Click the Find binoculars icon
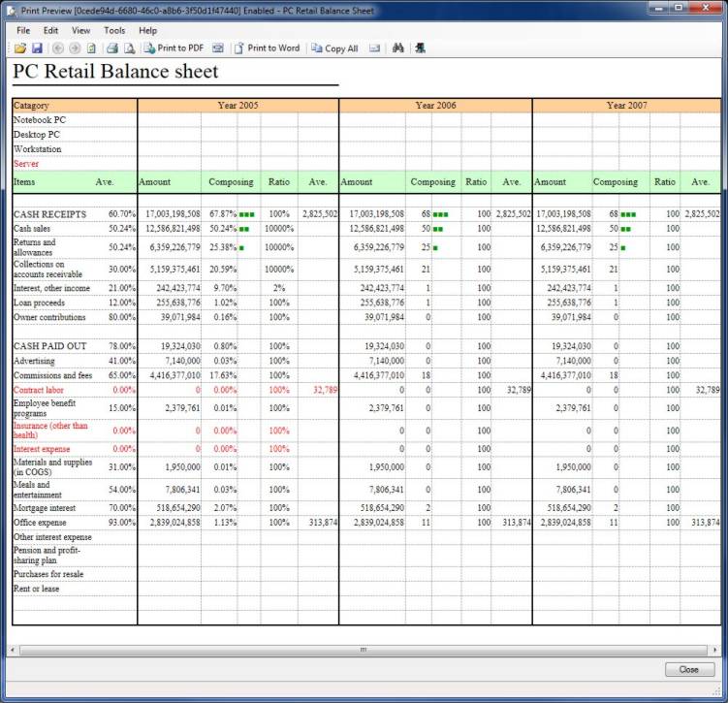The image size is (728, 703). pos(397,48)
